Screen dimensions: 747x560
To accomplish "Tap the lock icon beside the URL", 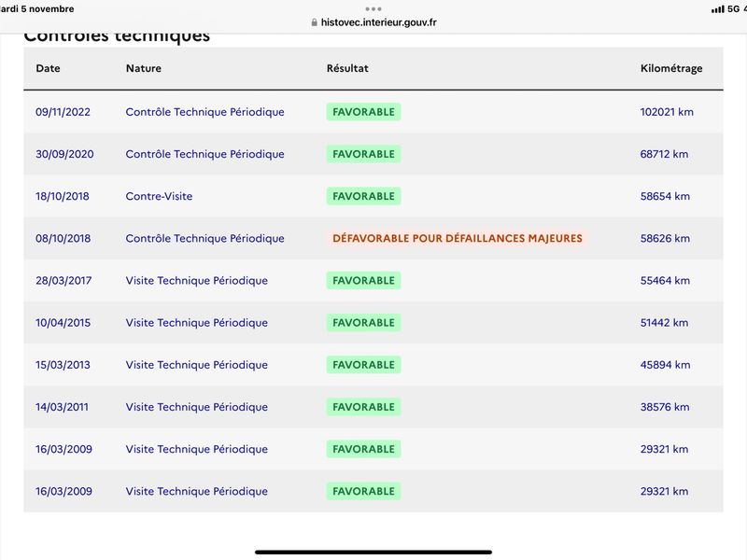I will (x=314, y=22).
